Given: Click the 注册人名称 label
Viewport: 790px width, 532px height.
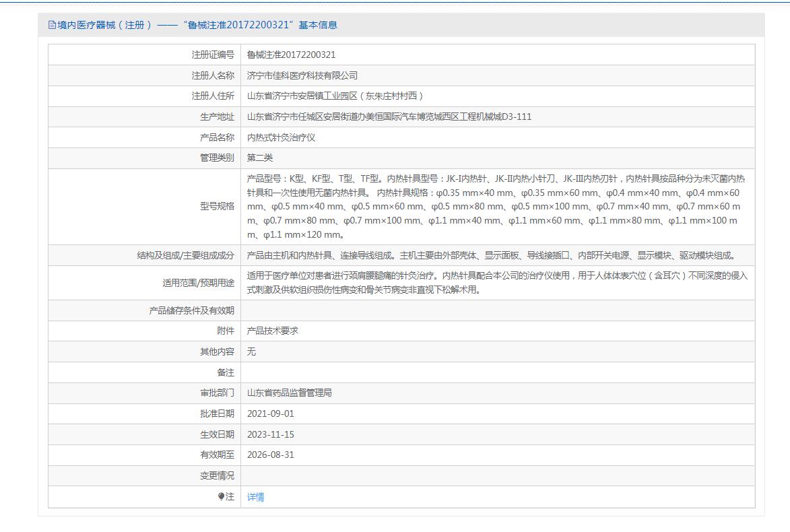Looking at the screenshot, I should point(213,75).
